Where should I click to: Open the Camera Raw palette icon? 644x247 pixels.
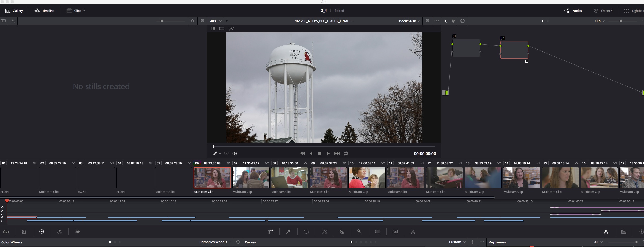(6, 232)
